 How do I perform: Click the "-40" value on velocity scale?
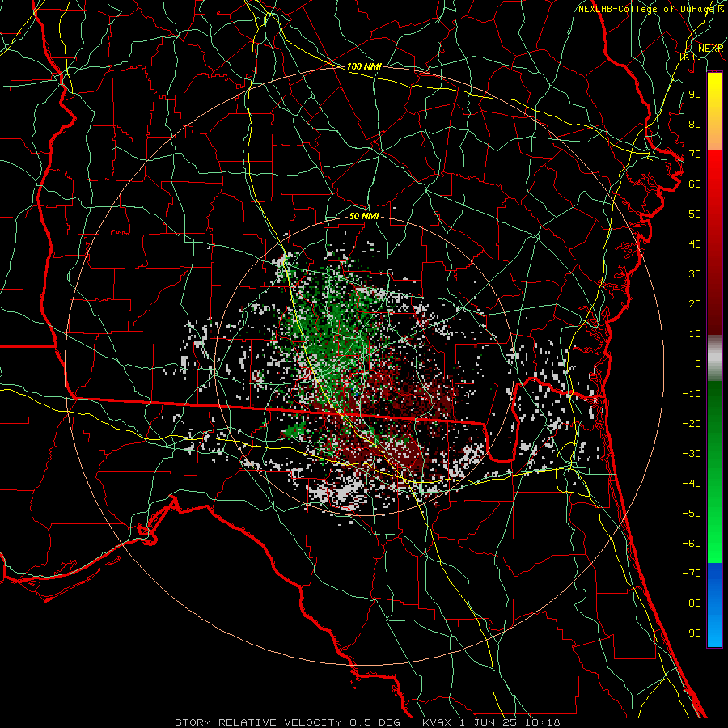coord(692,484)
